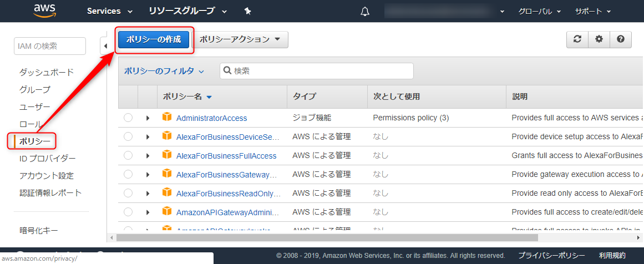Refresh the policy list
This screenshot has height=264, width=644.
577,39
